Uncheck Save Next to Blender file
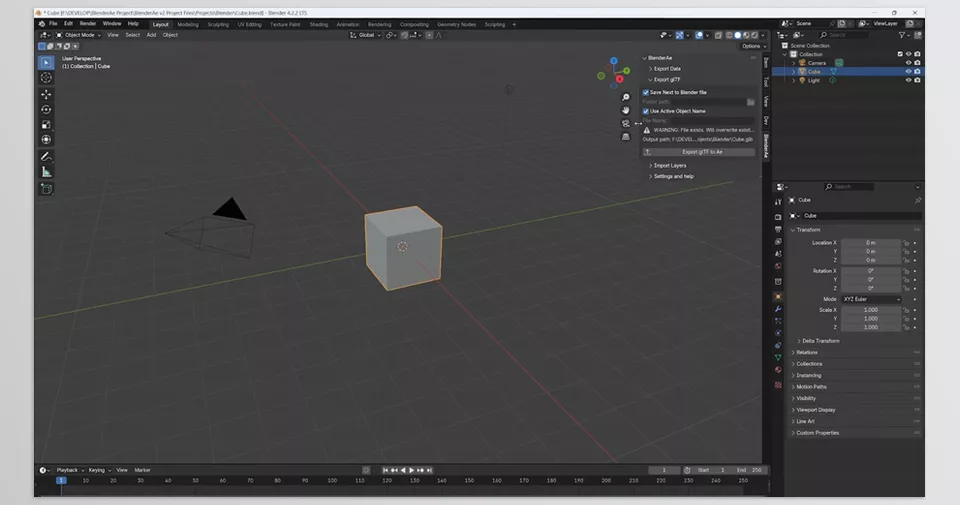 (x=645, y=92)
